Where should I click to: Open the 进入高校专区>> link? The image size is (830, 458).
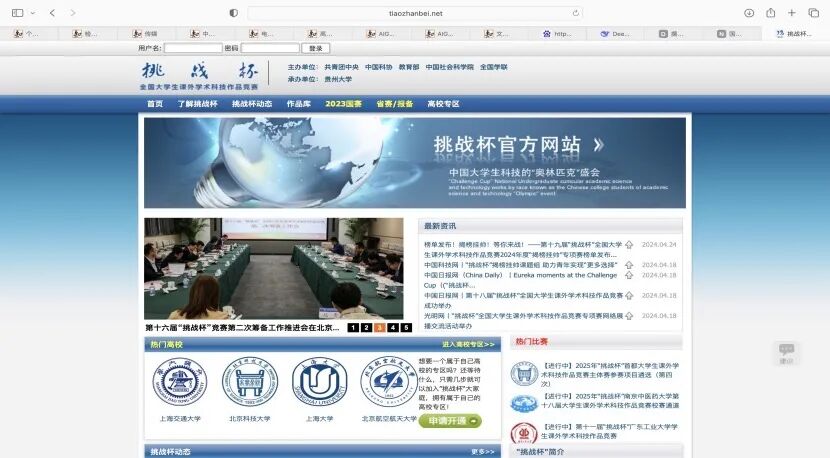468,344
